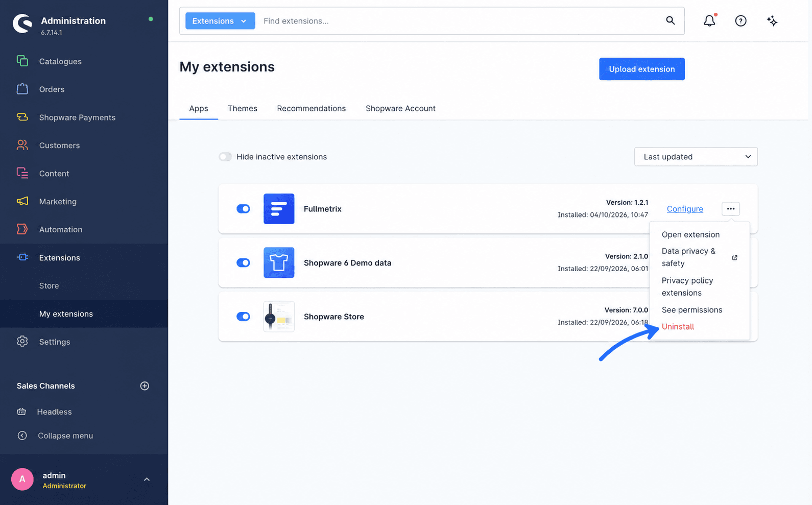Click the AI sparkle icon
The height and width of the screenshot is (505, 812).
[x=772, y=21]
